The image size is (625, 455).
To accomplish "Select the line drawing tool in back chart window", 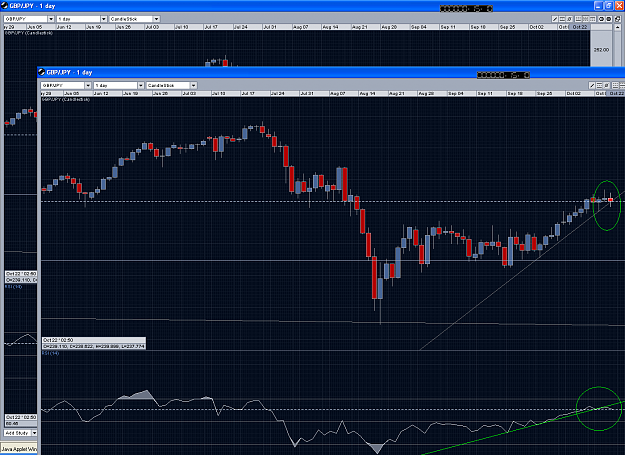I will point(555,19).
